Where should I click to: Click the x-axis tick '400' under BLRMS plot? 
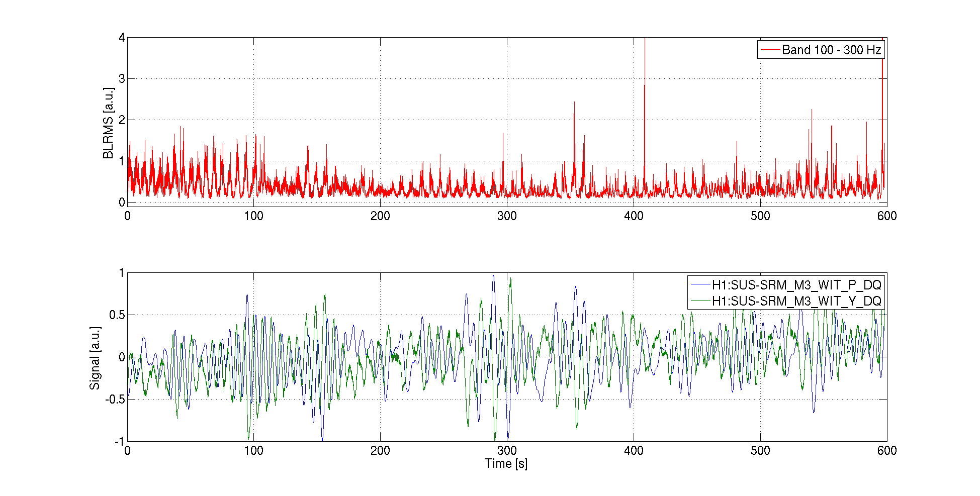[634, 216]
